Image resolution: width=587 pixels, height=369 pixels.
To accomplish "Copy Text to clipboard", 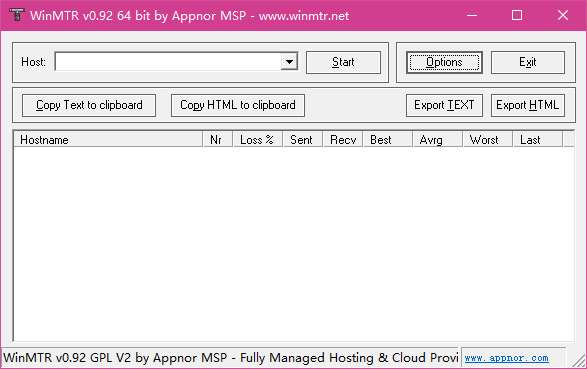I will tap(89, 105).
